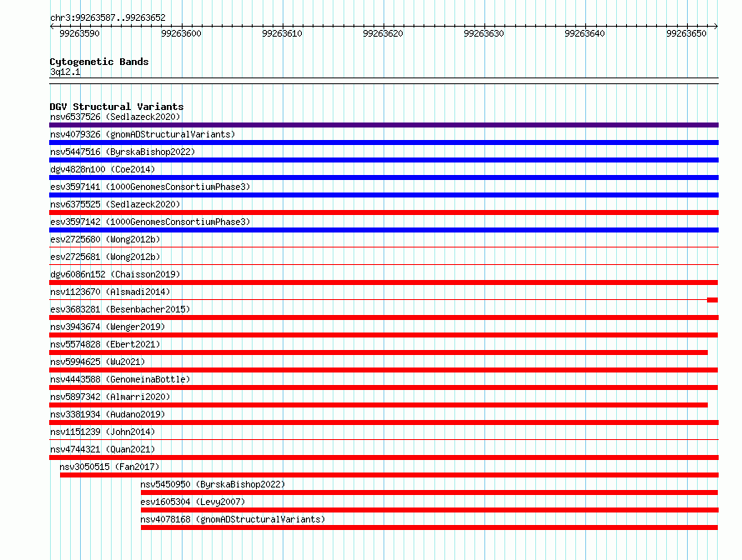Open esv3597142 (1000GenomesConsortiumPhase3) label
Screen dimensions: 742x560
click(150, 222)
